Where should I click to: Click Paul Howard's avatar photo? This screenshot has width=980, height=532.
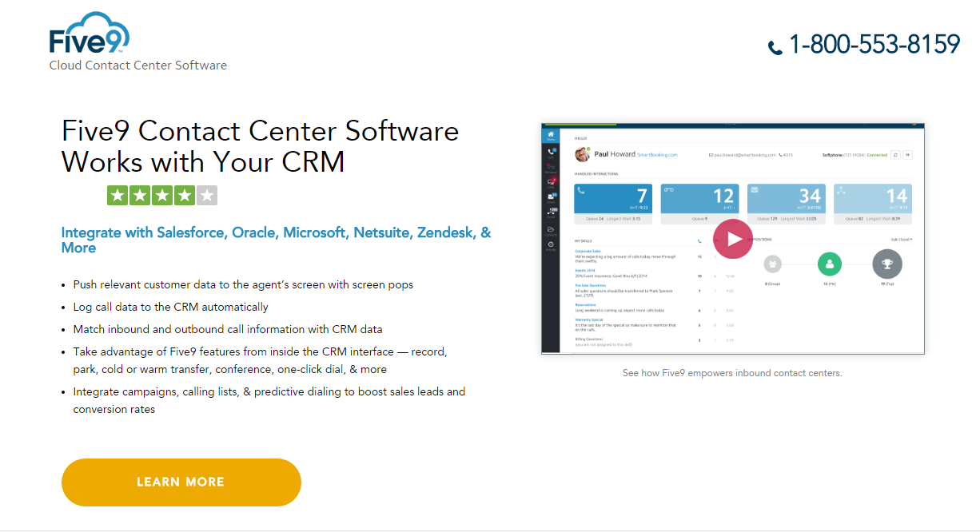tap(582, 154)
